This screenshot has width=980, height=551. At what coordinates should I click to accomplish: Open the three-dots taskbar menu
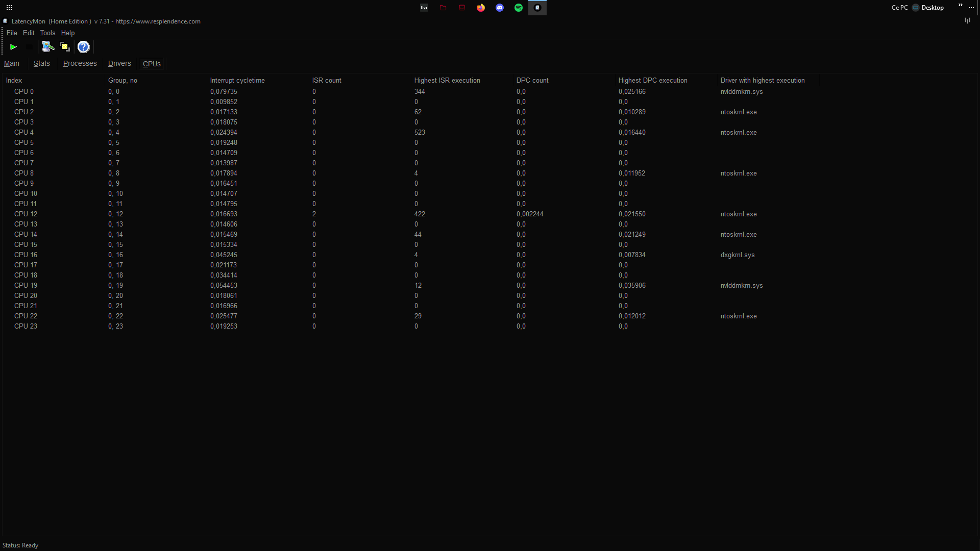pyautogui.click(x=971, y=8)
